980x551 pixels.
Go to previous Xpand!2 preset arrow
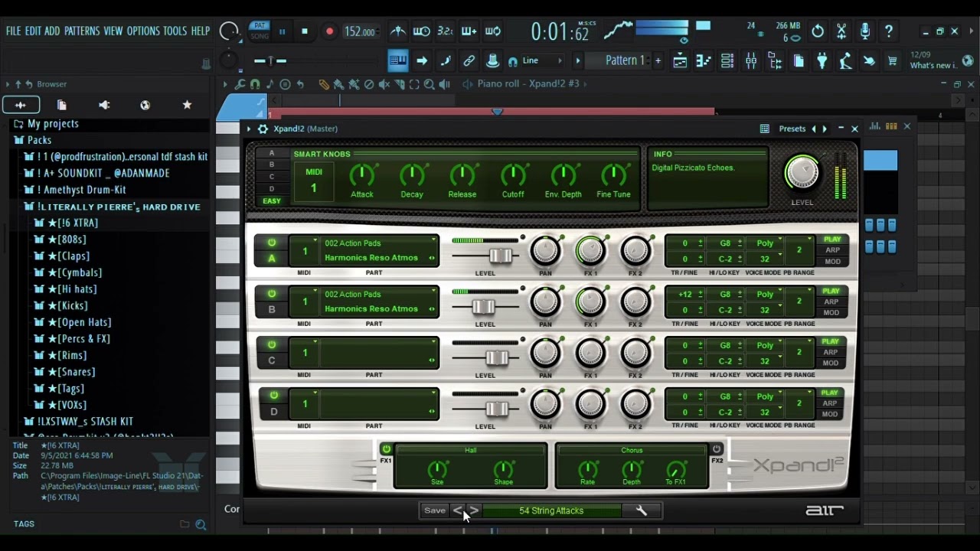click(x=458, y=510)
